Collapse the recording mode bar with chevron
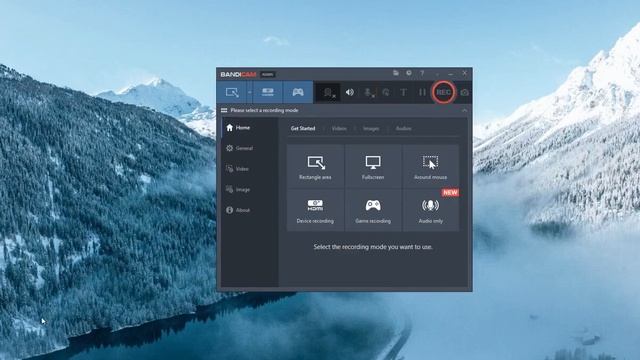 click(464, 111)
